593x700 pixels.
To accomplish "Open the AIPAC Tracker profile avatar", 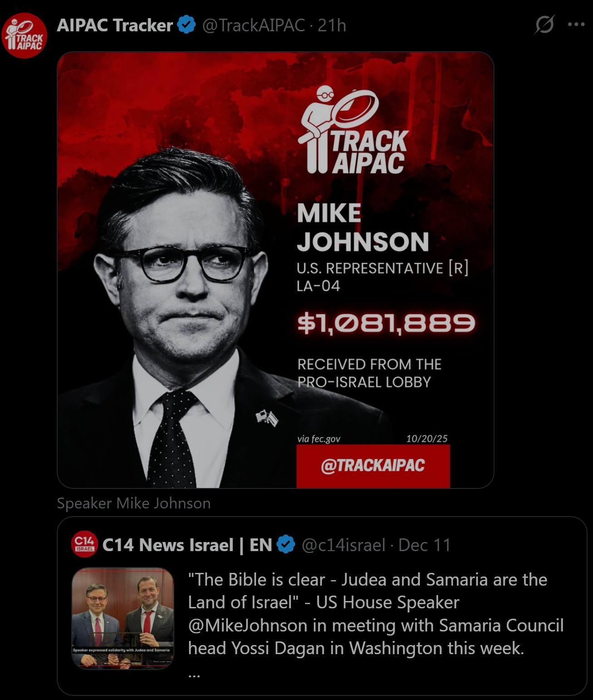I will pos(24,35).
